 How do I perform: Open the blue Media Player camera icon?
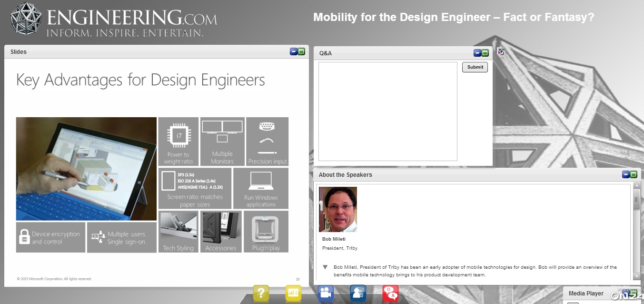326,293
